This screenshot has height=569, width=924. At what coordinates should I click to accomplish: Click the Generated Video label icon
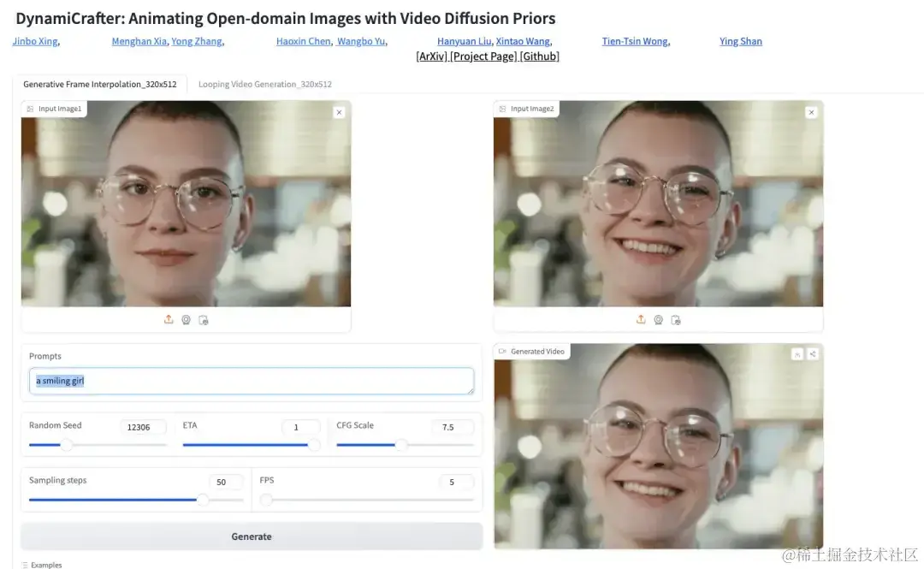point(503,352)
